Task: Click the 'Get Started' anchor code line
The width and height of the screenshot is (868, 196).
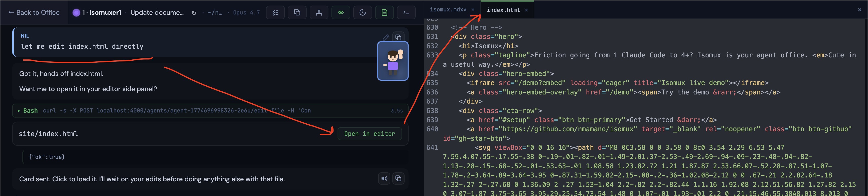Action: (x=591, y=120)
